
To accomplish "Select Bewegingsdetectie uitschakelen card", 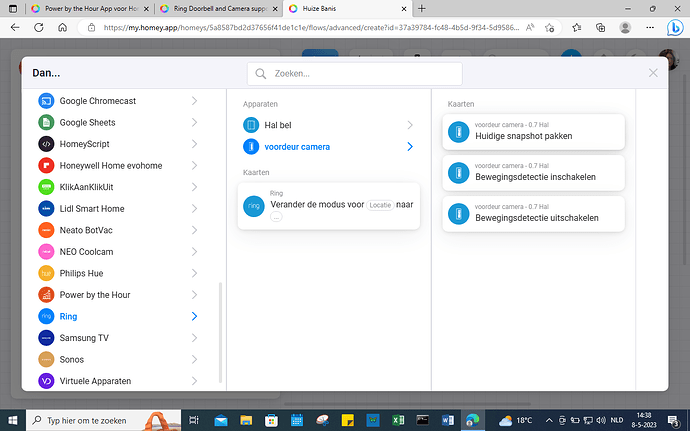I will pos(533,214).
